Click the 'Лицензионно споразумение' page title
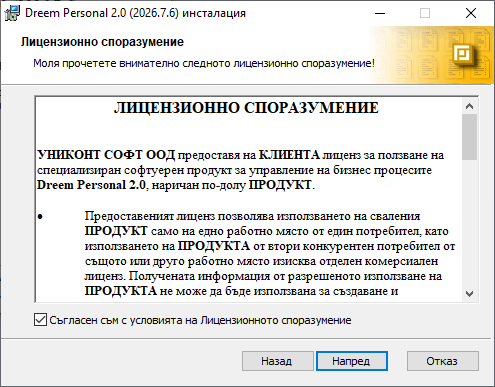The height and width of the screenshot is (387, 495). pyautogui.click(x=102, y=42)
